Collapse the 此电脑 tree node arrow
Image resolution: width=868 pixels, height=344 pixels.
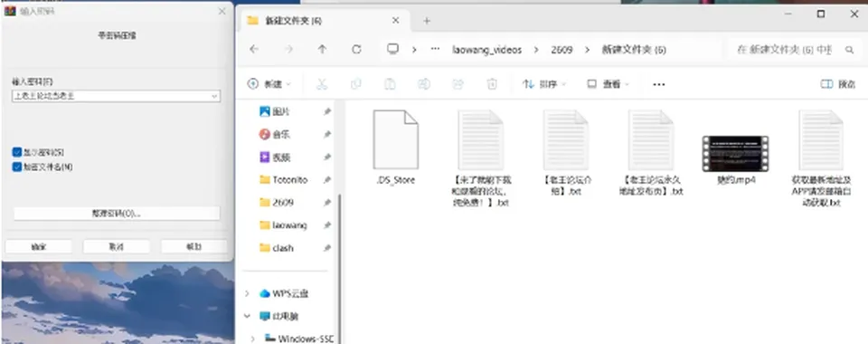(248, 316)
